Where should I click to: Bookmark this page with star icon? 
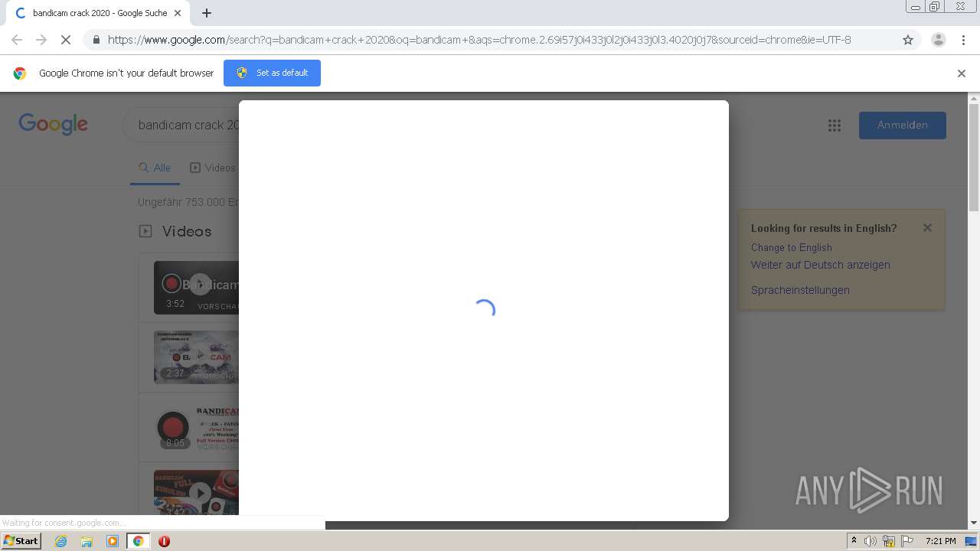[x=908, y=40]
